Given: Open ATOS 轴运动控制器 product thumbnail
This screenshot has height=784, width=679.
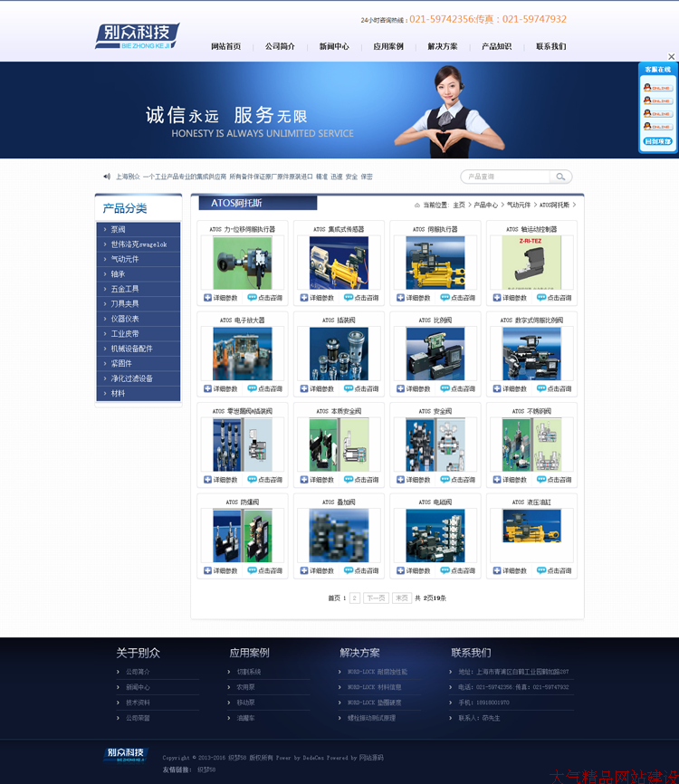Looking at the screenshot, I should tap(531, 263).
